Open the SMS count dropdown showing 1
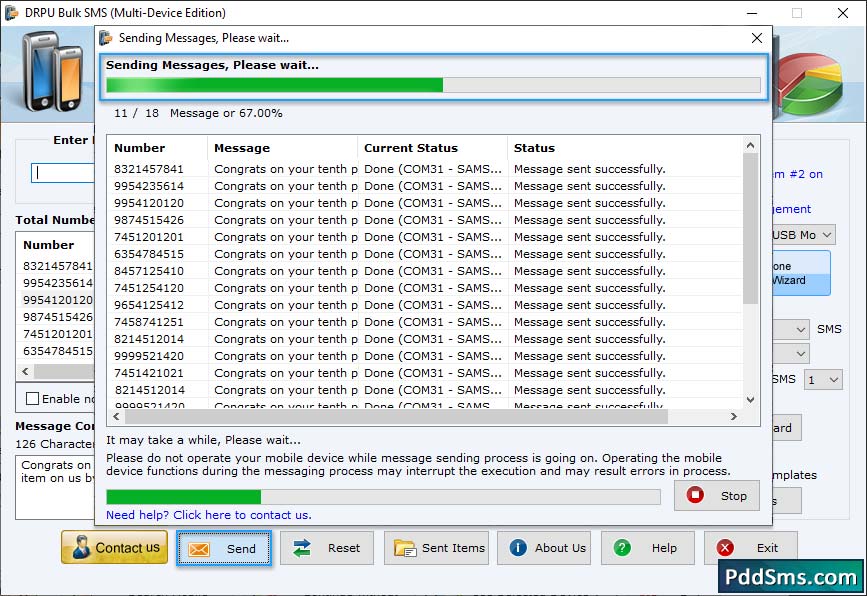This screenshot has height=596, width=867. [x=823, y=380]
